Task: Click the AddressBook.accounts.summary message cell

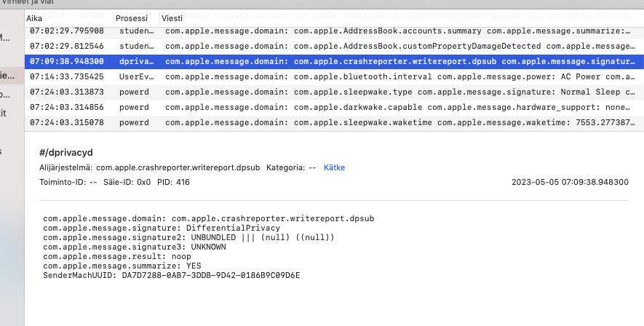Action: click(x=398, y=31)
